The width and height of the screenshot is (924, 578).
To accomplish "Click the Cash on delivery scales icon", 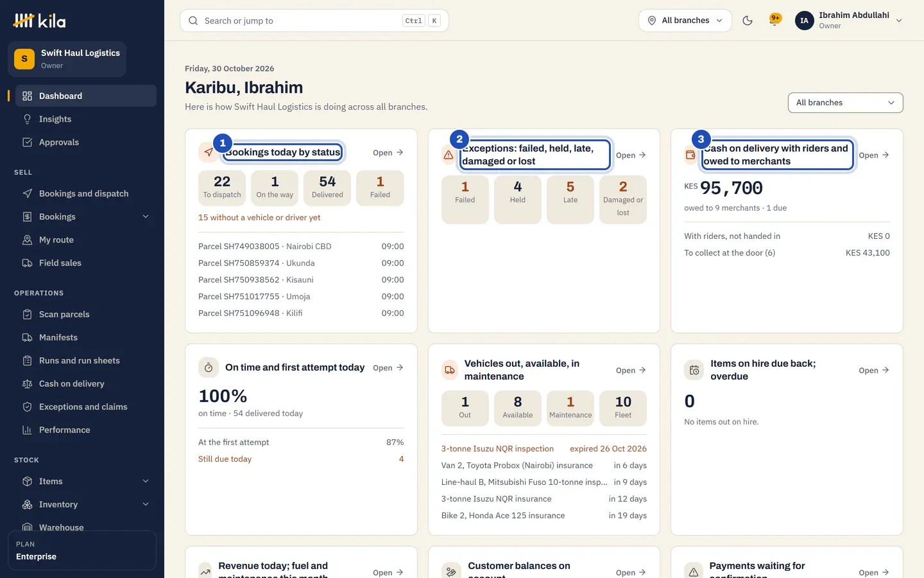I will (x=27, y=383).
